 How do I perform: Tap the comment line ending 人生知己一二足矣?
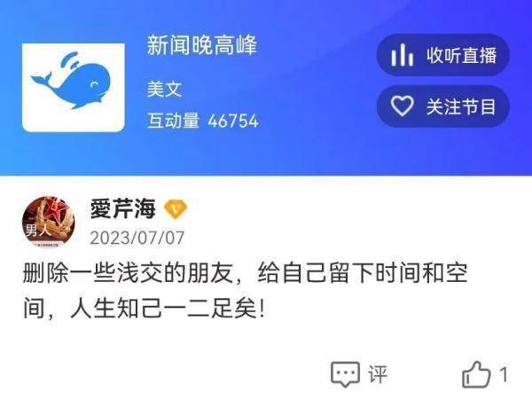(144, 309)
